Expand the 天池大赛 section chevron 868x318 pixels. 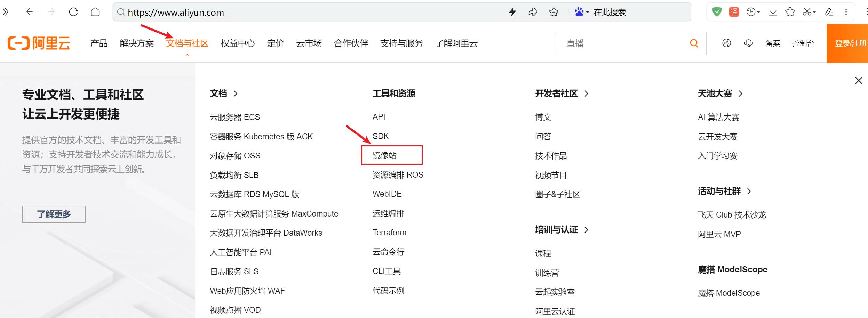(x=741, y=93)
